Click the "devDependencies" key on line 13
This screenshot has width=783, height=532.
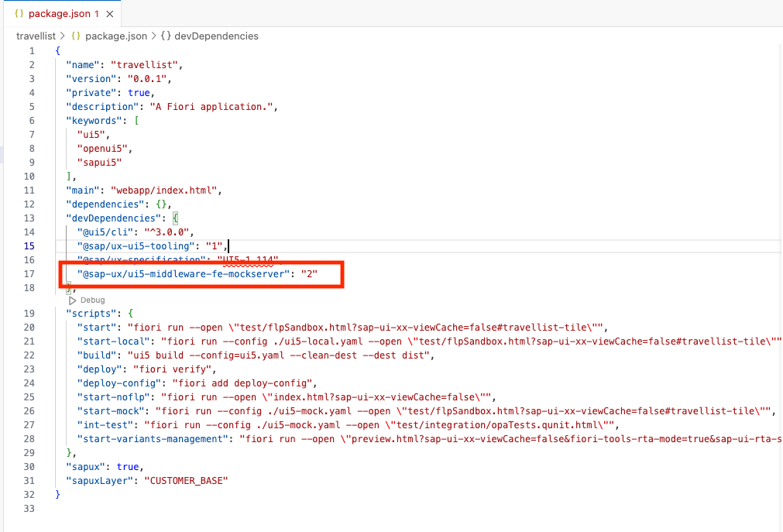click(114, 218)
